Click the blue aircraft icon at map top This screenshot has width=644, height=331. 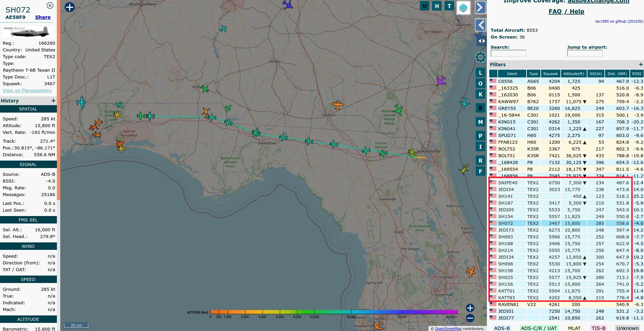click(288, 5)
